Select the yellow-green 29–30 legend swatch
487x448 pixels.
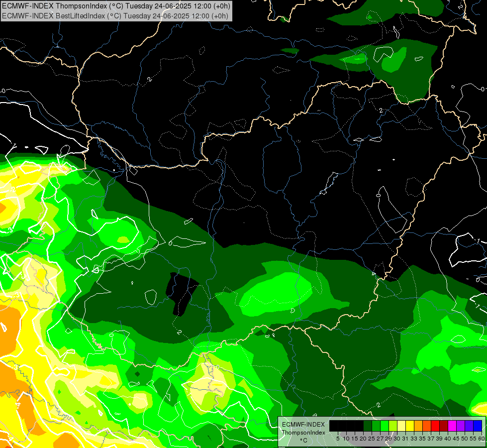tap(393, 426)
